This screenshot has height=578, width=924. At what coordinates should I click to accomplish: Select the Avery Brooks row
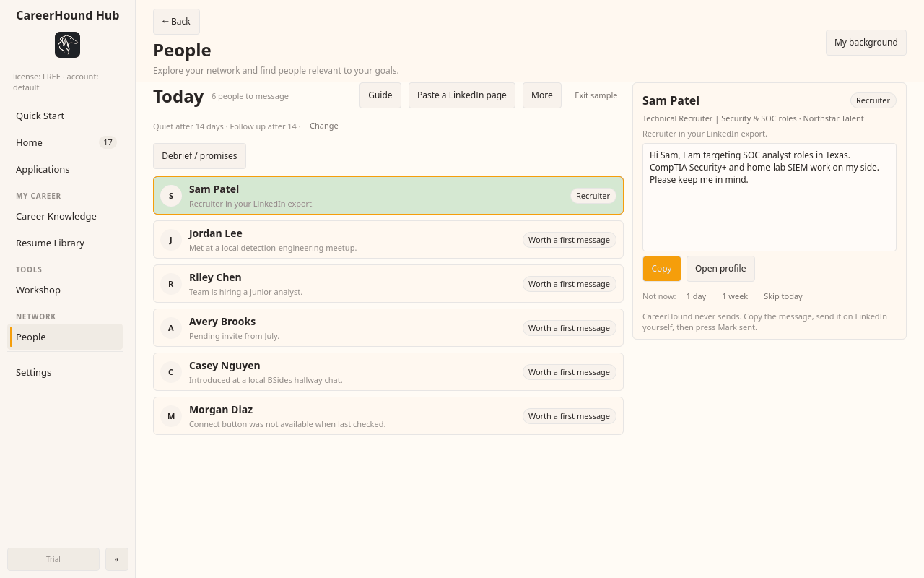pyautogui.click(x=388, y=328)
